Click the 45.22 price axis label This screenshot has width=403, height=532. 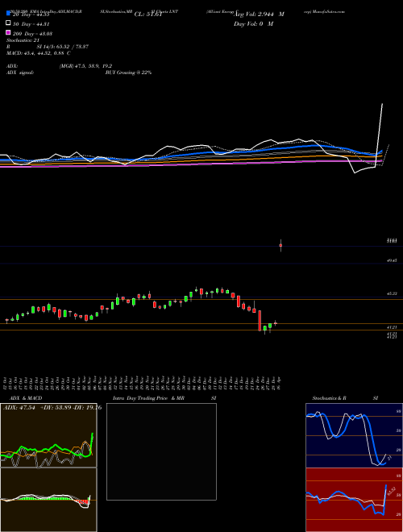[x=392, y=293]
